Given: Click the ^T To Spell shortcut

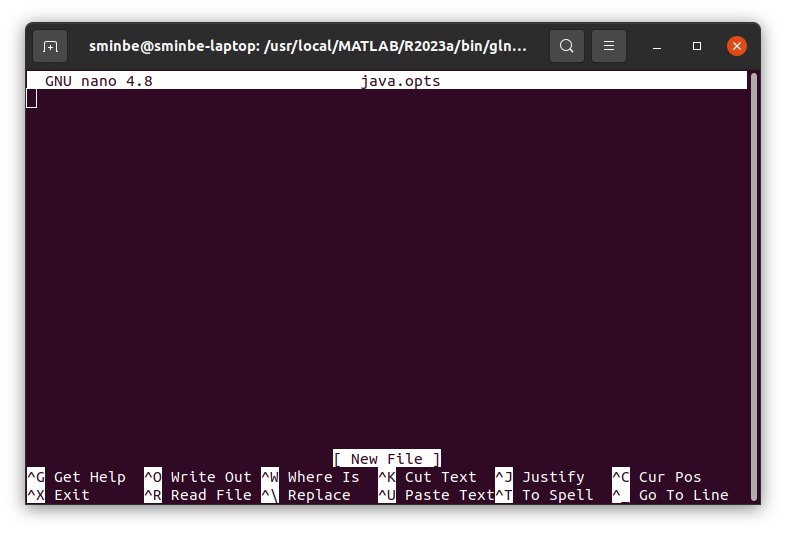Looking at the screenshot, I should tap(544, 495).
